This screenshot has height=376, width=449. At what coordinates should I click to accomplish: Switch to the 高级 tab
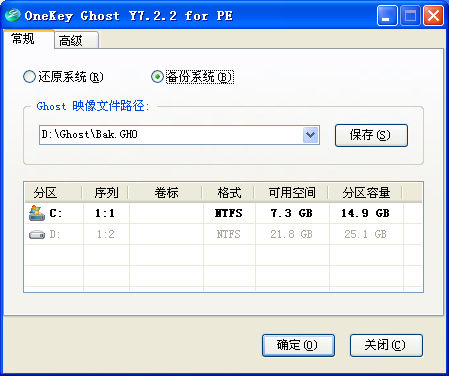pos(76,41)
